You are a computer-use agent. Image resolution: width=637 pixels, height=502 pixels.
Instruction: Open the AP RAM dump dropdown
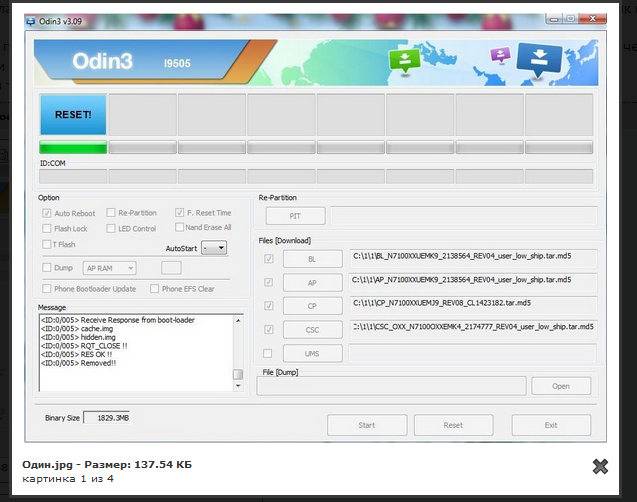[x=110, y=268]
